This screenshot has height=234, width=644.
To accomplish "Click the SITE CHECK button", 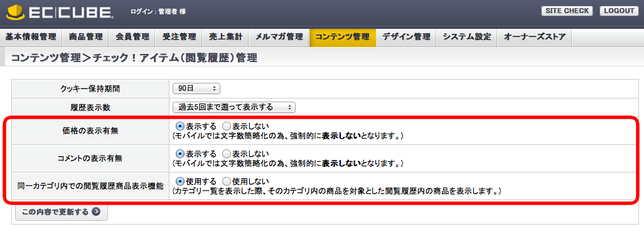I will click(567, 11).
